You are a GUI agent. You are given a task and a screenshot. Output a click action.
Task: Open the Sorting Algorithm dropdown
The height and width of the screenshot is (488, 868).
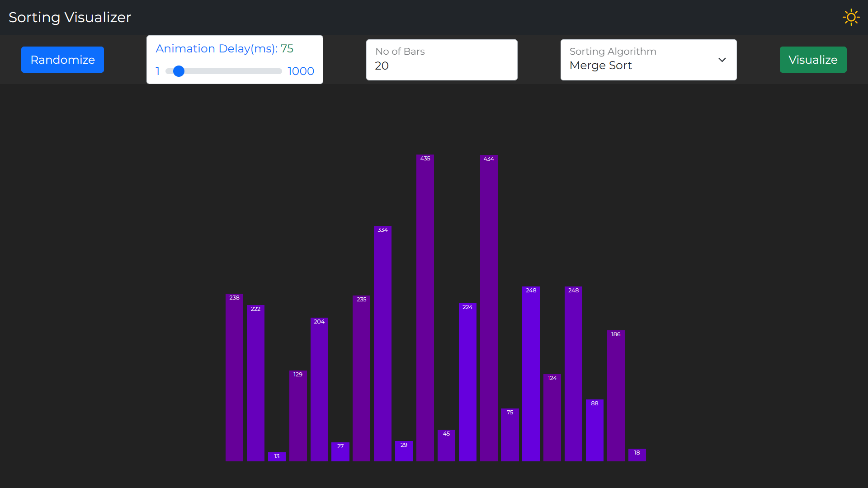coord(648,60)
